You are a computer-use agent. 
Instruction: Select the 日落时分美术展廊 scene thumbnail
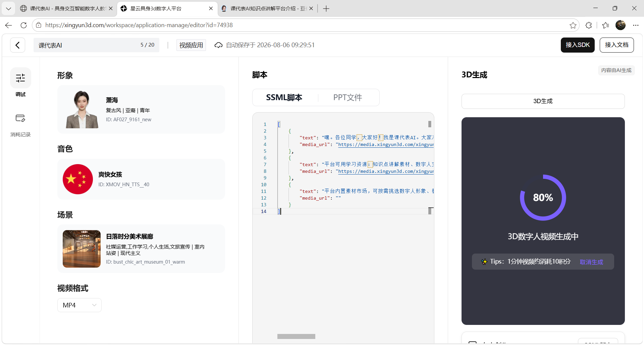tap(82, 249)
